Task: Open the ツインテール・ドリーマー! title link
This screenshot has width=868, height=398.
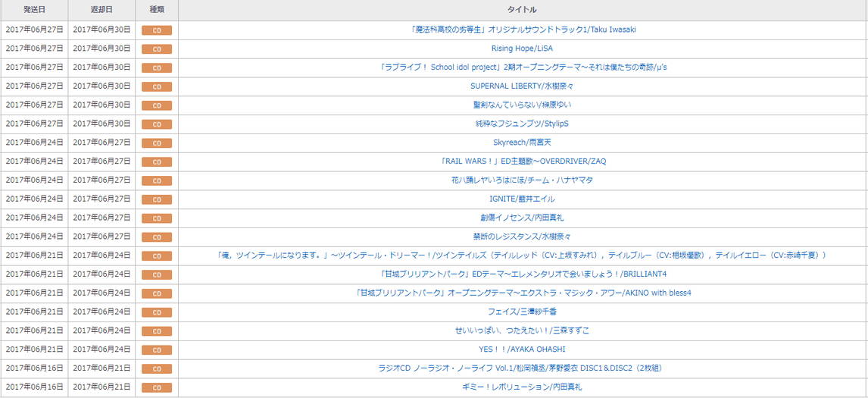Action: click(522, 255)
